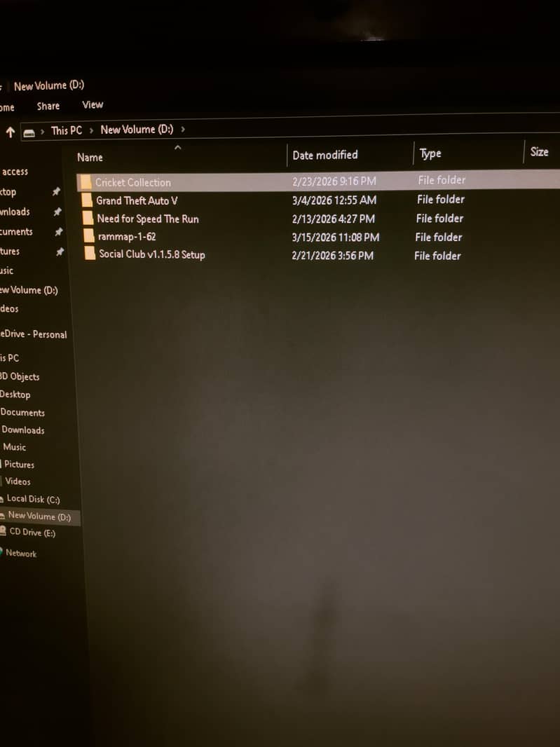Select the rammap-1-62 folder icon
This screenshot has width=560, height=747.
[x=88, y=236]
